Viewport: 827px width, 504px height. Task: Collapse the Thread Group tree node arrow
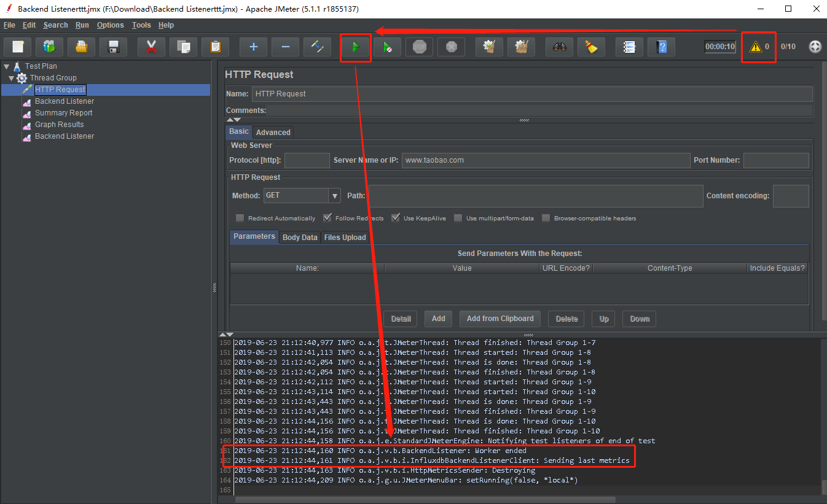tap(12, 78)
